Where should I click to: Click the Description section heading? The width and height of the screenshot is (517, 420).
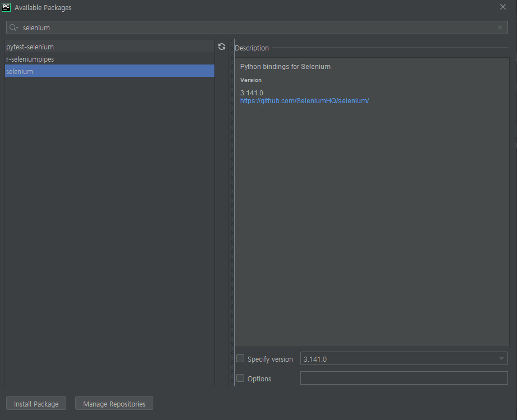point(252,48)
